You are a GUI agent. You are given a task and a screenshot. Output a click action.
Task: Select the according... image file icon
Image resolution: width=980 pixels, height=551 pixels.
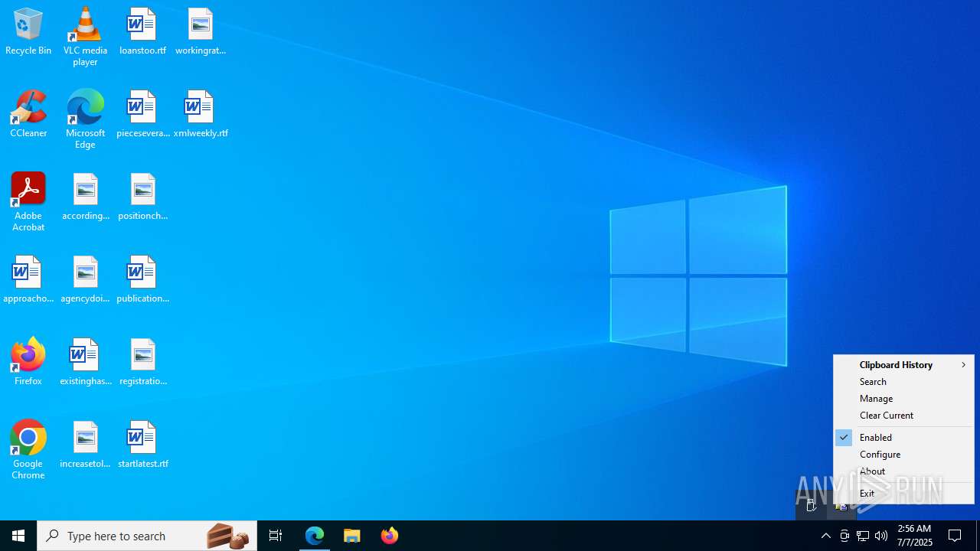click(x=85, y=197)
